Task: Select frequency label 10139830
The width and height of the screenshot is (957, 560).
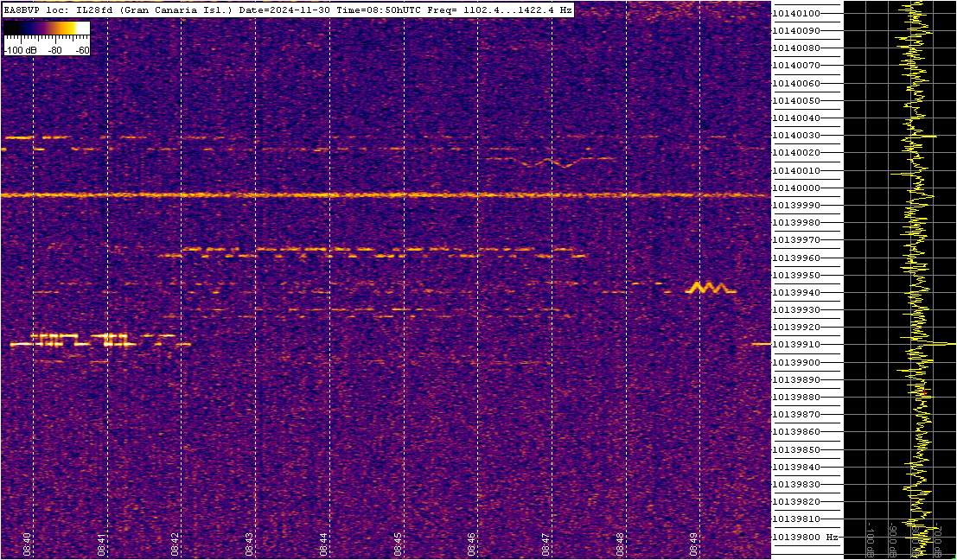Action: click(x=796, y=484)
